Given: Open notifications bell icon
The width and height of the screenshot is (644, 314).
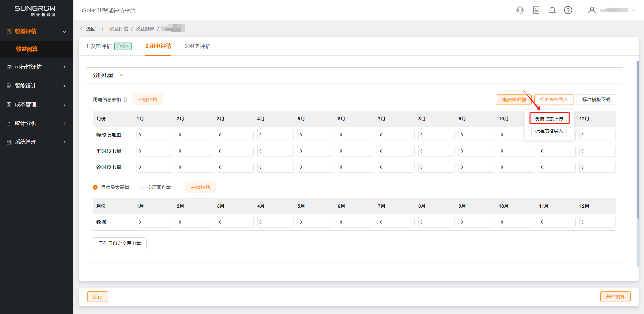Looking at the screenshot, I should pyautogui.click(x=552, y=10).
